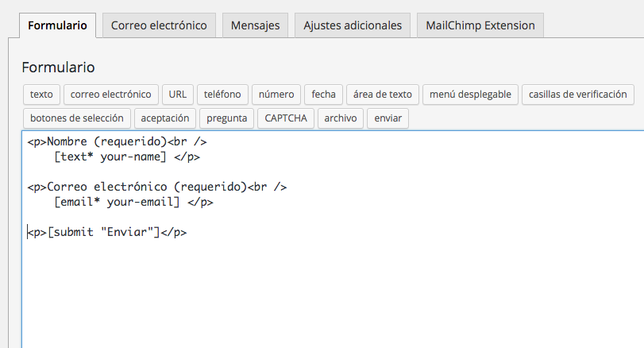
Task: Add botones de selección tag
Action: [77, 118]
